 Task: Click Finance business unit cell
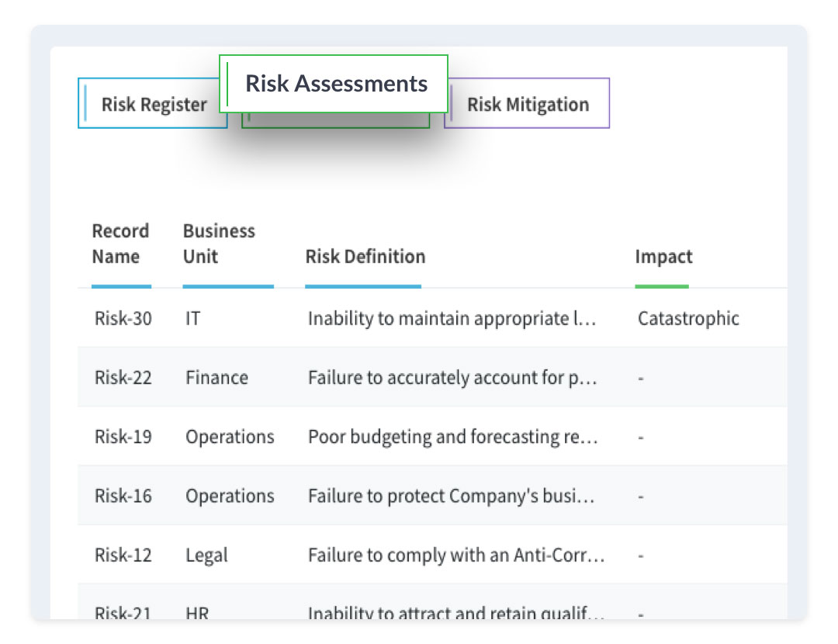click(x=216, y=378)
